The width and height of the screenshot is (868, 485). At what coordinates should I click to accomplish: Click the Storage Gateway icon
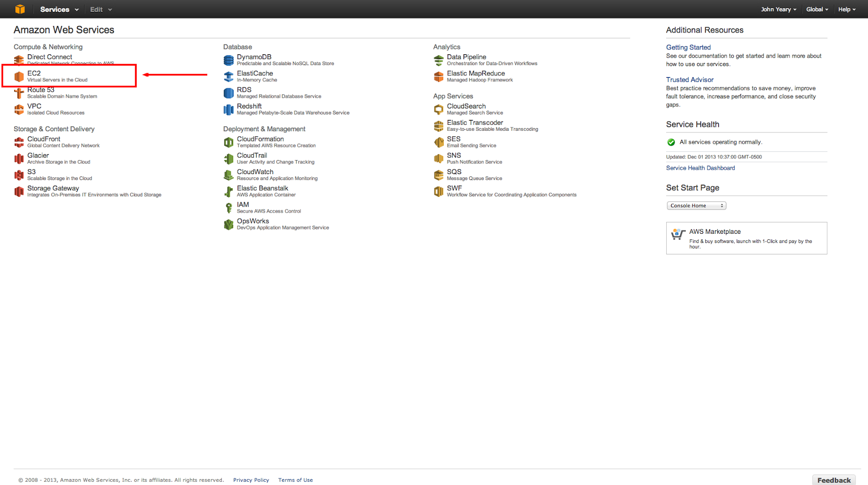pyautogui.click(x=19, y=191)
